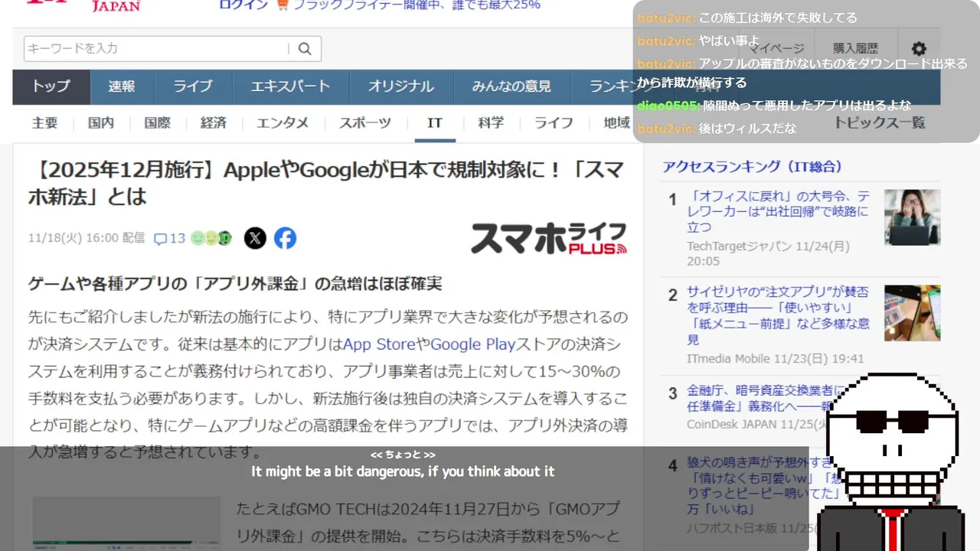This screenshot has width=980, height=551.
Task: Open ranking article 金融庁、暗号資産交換業者
Action: [x=766, y=397]
